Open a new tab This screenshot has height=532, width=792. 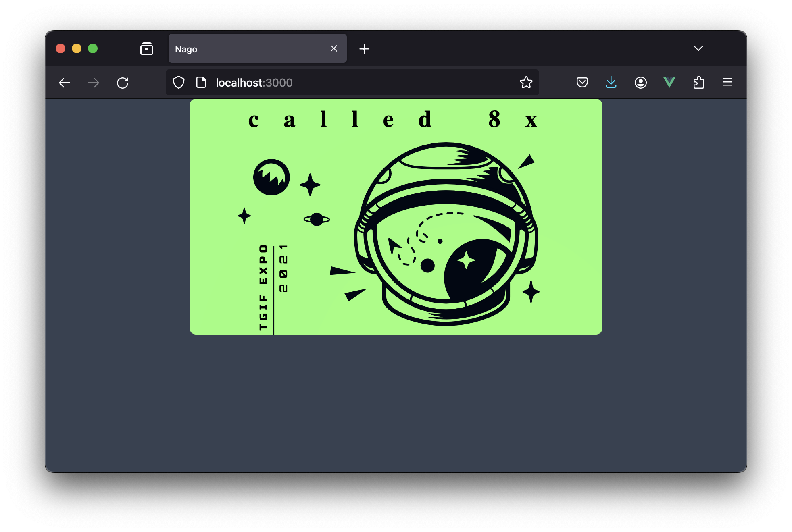[364, 49]
